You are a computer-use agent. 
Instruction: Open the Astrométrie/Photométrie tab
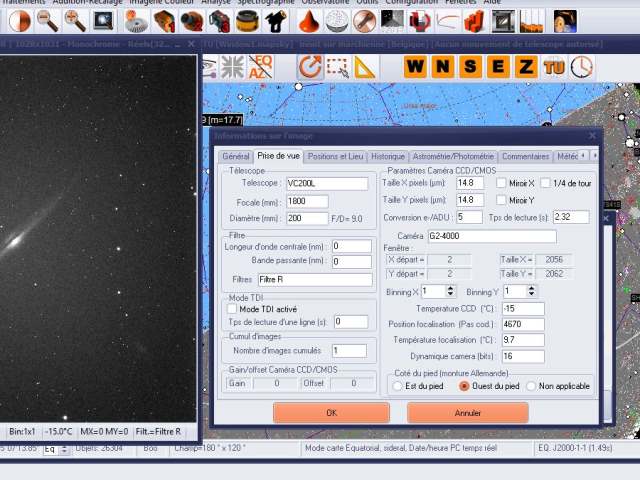(453, 156)
